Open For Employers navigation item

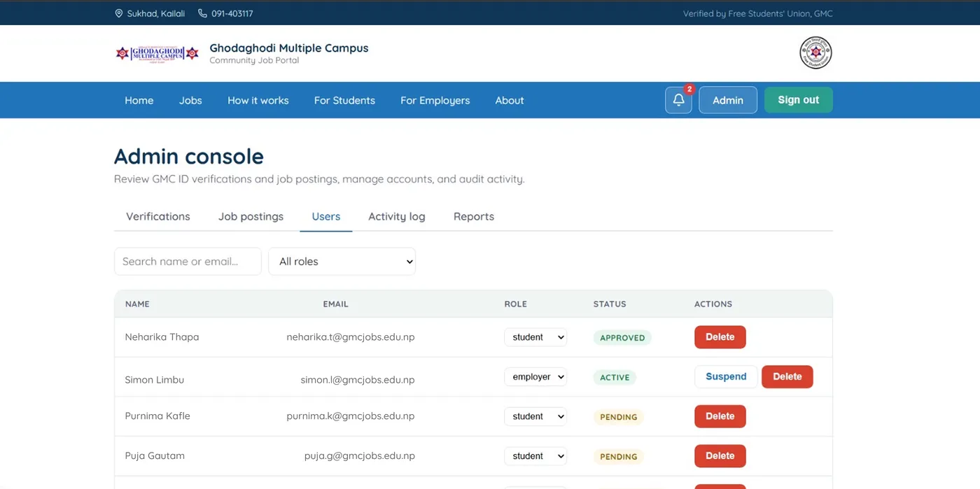pyautogui.click(x=435, y=100)
